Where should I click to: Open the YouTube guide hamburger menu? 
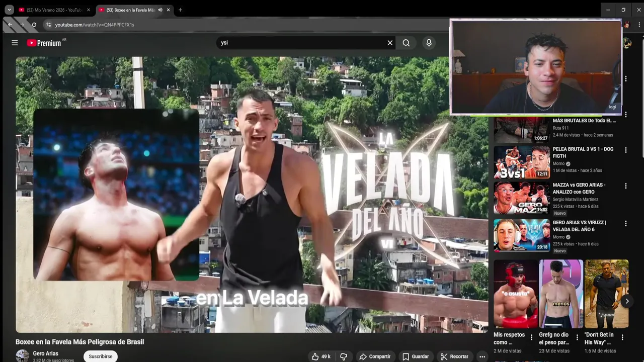(15, 43)
